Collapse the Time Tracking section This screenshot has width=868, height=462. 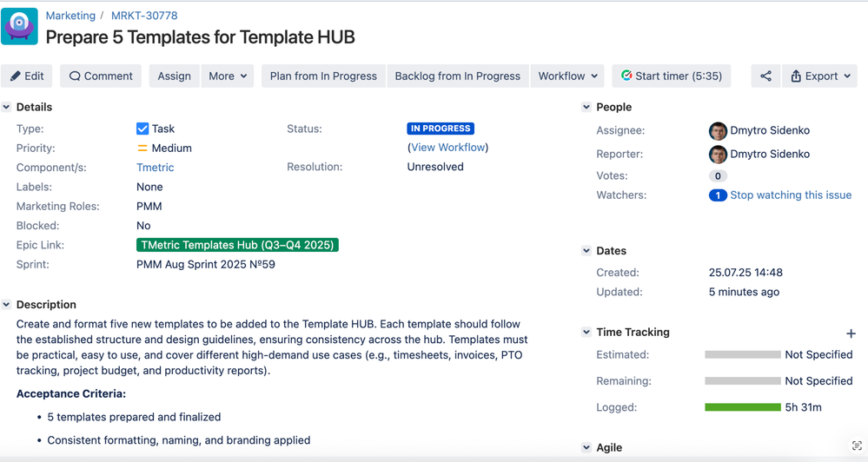click(x=586, y=333)
